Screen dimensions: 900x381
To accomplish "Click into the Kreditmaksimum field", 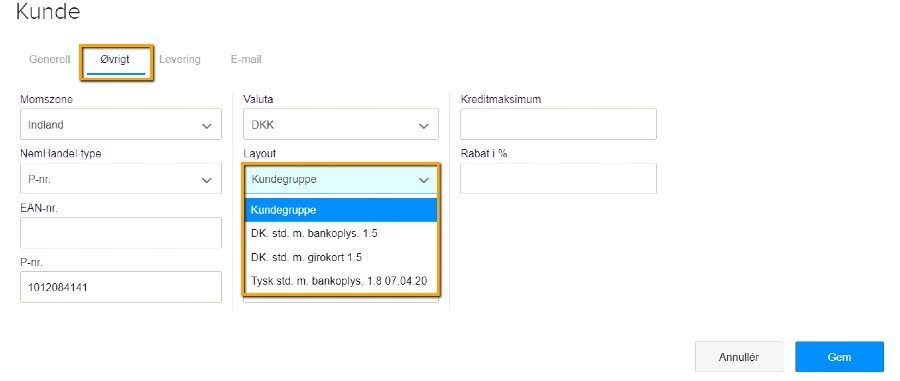I will (558, 124).
